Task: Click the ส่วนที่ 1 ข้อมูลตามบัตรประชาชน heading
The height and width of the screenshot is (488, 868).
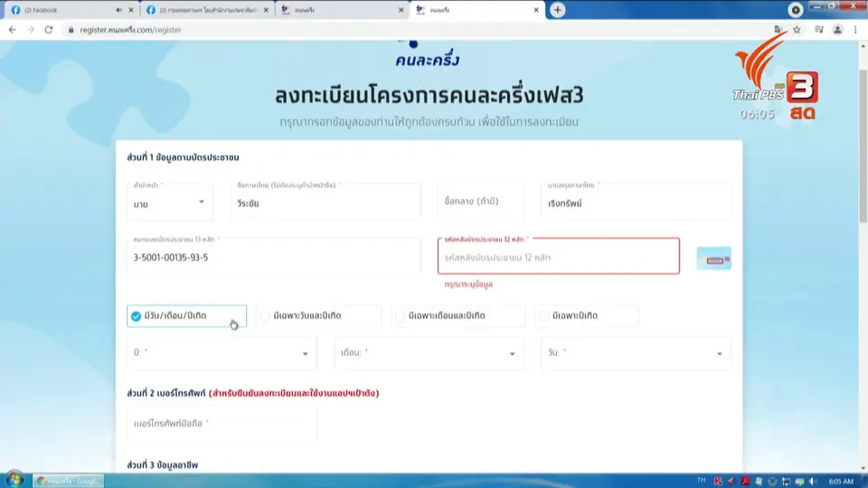Action: click(x=184, y=157)
